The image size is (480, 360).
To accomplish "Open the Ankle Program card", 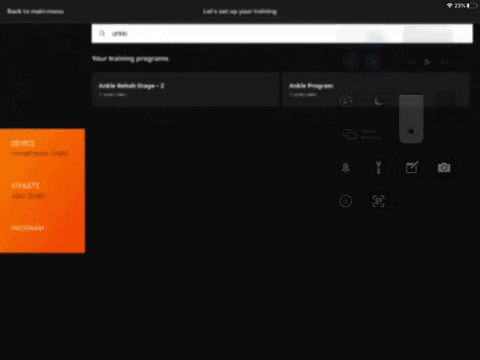I will (x=376, y=89).
